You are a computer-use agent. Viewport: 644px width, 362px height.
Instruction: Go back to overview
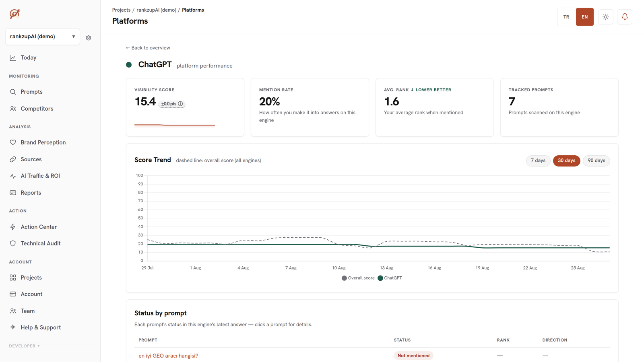coord(148,48)
